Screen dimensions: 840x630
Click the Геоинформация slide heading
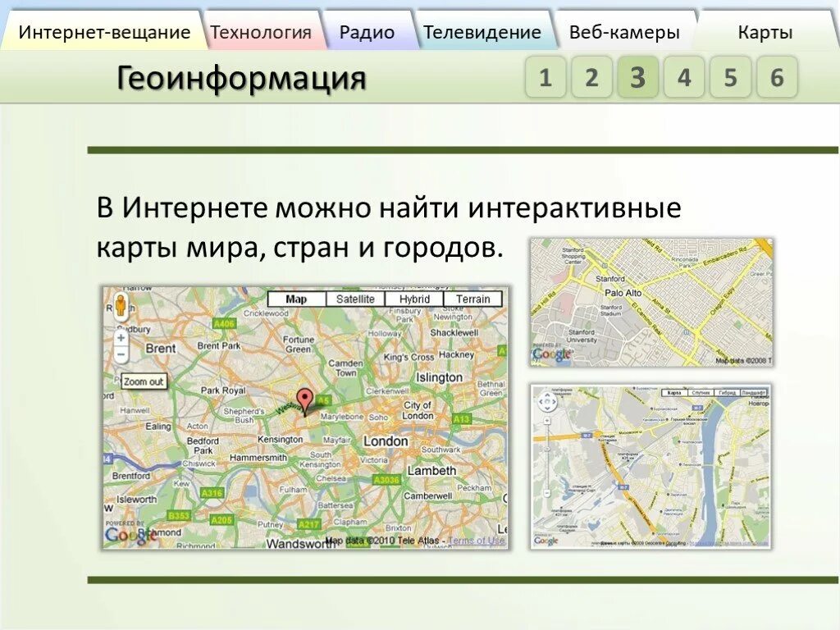click(x=241, y=78)
